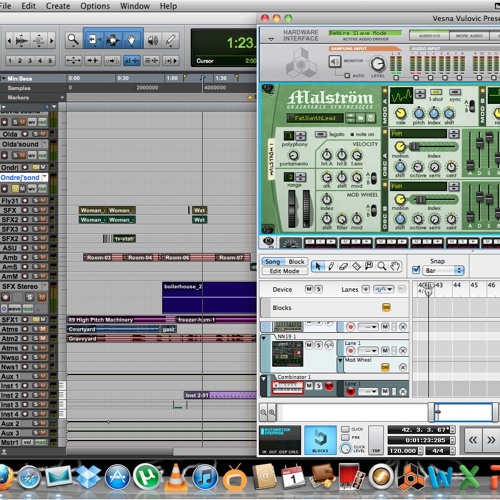Open the Options menu
The width and height of the screenshot is (500, 500).
(x=95, y=6)
